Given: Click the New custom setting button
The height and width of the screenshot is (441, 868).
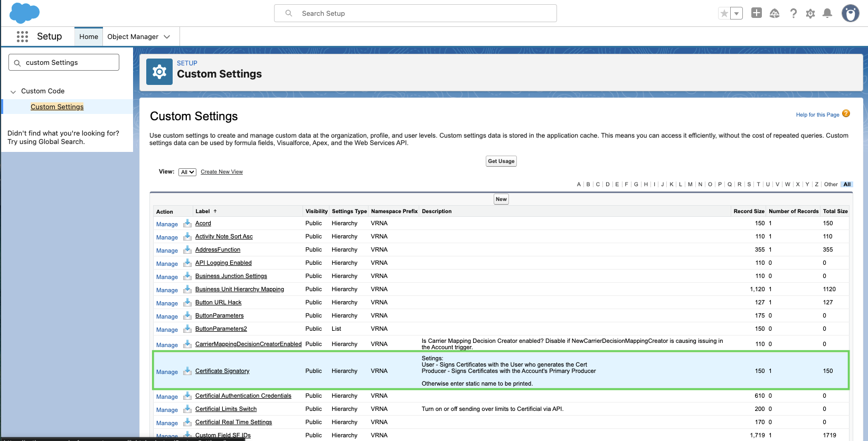Looking at the screenshot, I should tap(501, 199).
